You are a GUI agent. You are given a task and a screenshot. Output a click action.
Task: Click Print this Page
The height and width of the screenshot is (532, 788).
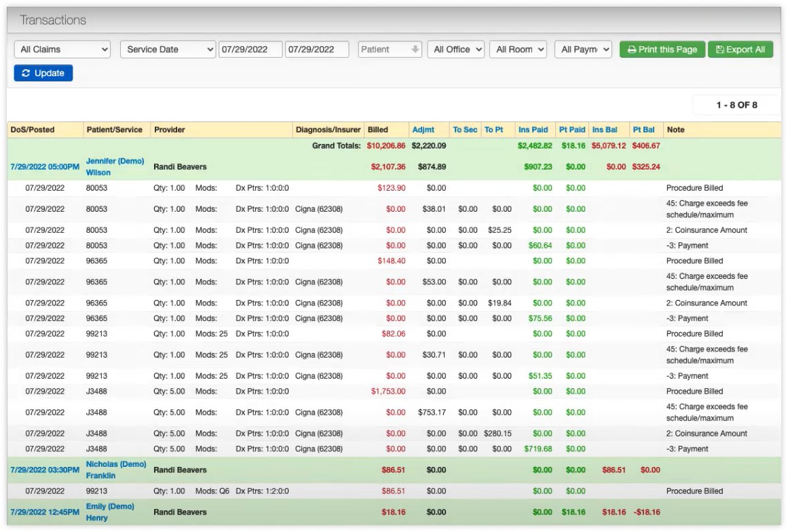tap(662, 49)
